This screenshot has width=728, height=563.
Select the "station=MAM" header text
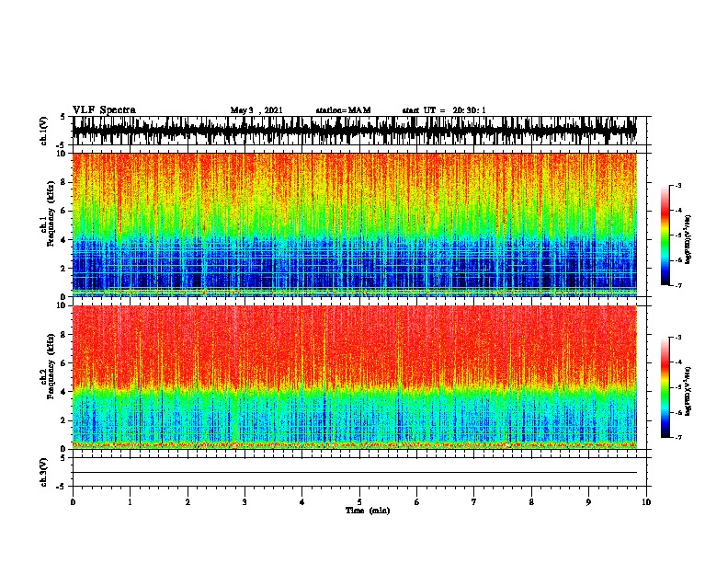[x=343, y=110]
